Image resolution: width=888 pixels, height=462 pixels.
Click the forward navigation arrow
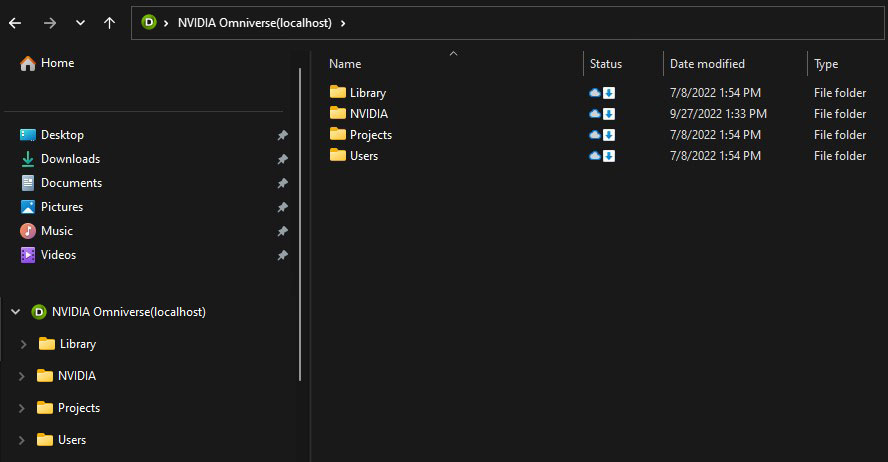click(50, 23)
